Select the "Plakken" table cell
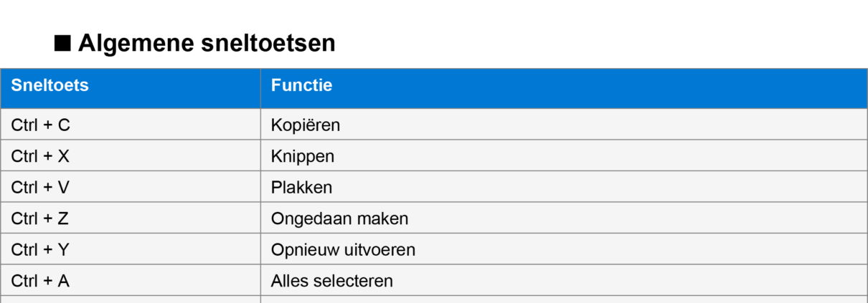868x303 pixels. [x=301, y=188]
